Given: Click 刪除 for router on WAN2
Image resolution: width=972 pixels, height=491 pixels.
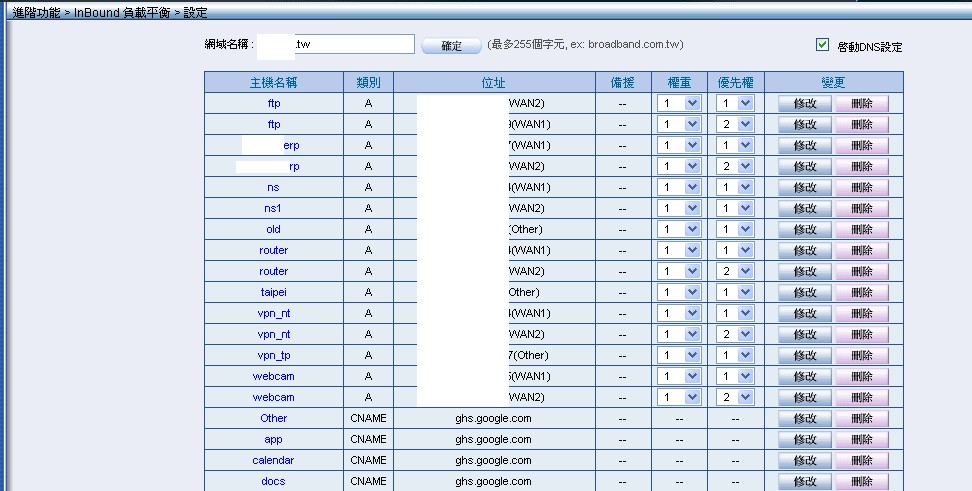Looking at the screenshot, I should [862, 271].
